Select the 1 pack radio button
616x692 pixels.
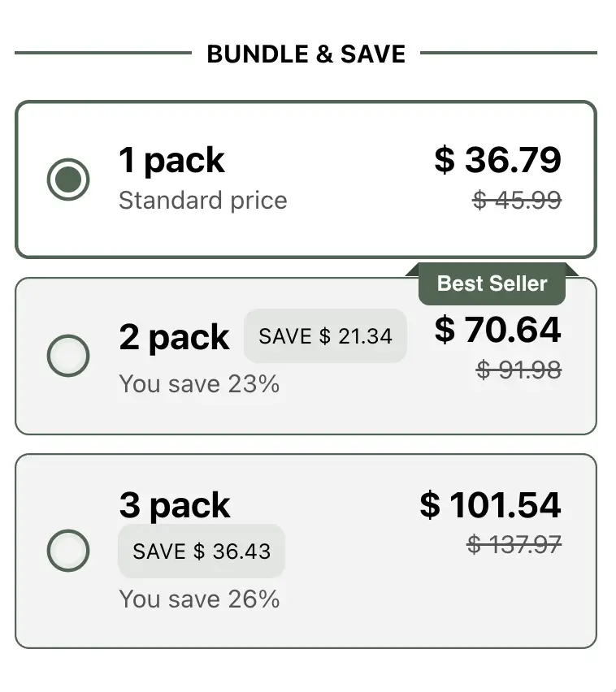[x=69, y=179]
